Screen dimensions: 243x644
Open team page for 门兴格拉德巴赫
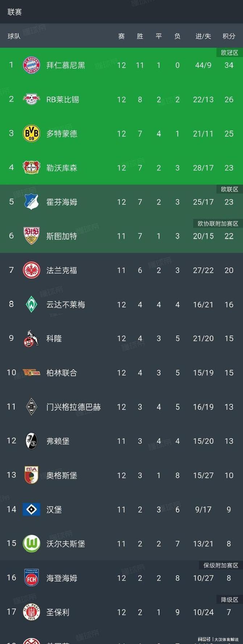coord(74,407)
